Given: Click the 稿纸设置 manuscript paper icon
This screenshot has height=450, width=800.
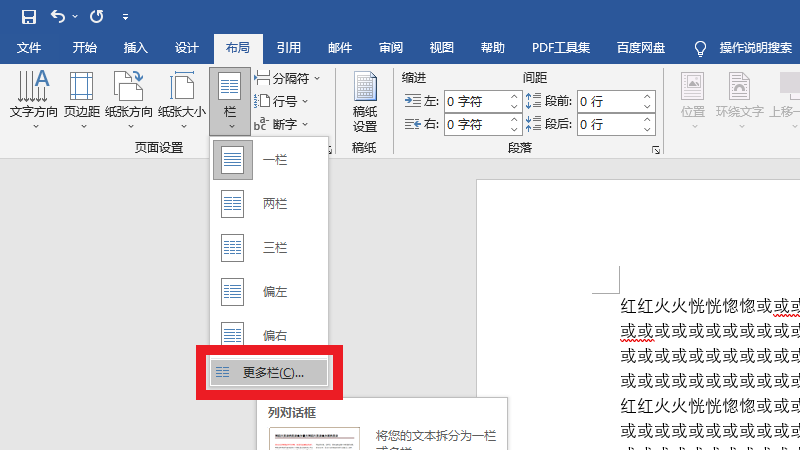Looking at the screenshot, I should 365,102.
